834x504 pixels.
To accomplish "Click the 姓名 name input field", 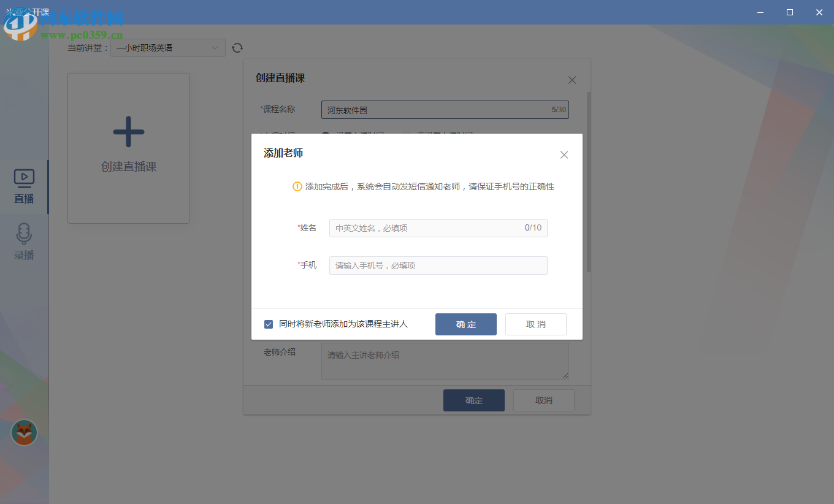I will [x=438, y=227].
